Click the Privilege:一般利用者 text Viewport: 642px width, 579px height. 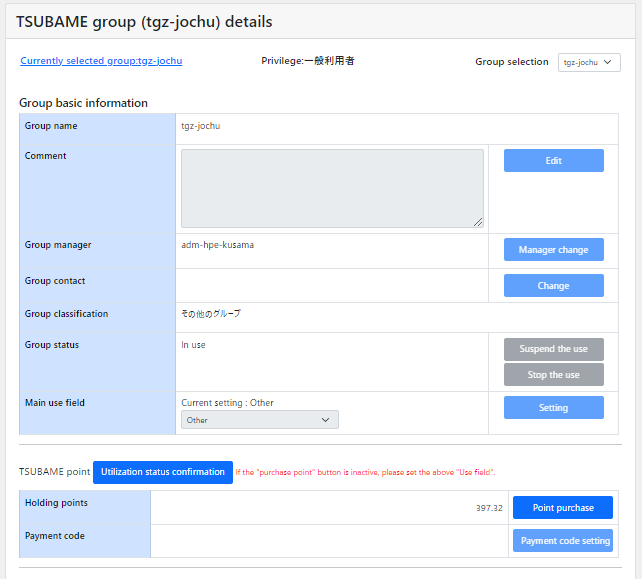308,61
